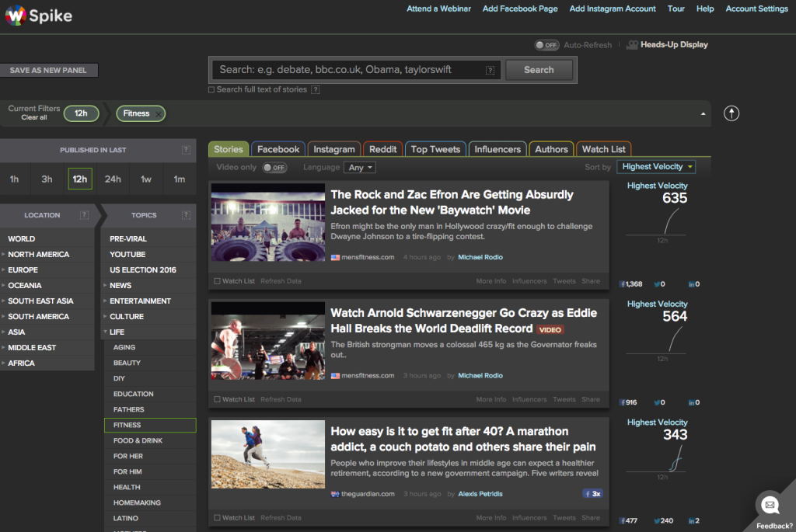Click the Heads-Up Display camera icon

(632, 45)
